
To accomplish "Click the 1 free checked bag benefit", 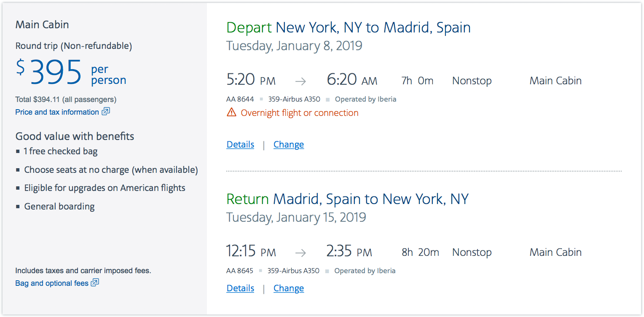I will pyautogui.click(x=61, y=151).
